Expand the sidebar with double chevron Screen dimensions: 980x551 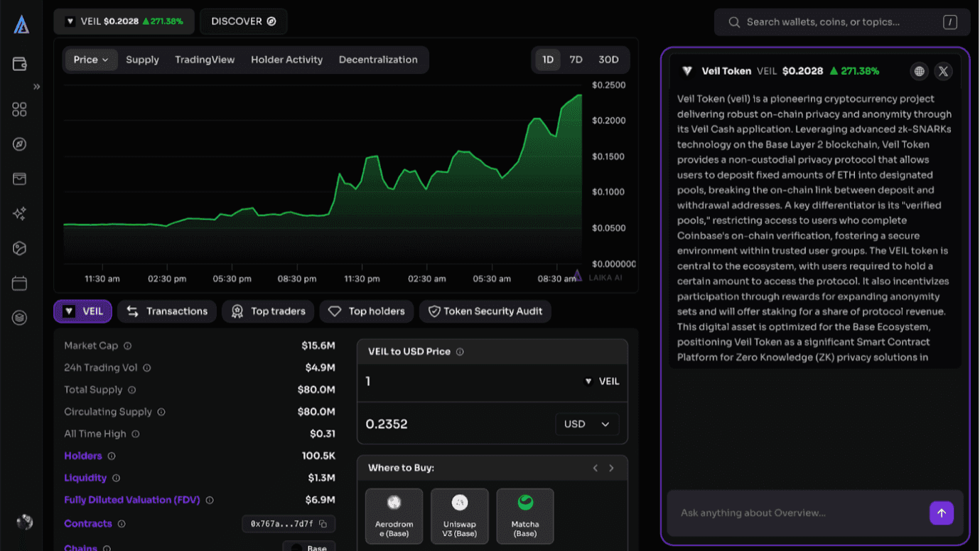pos(36,87)
